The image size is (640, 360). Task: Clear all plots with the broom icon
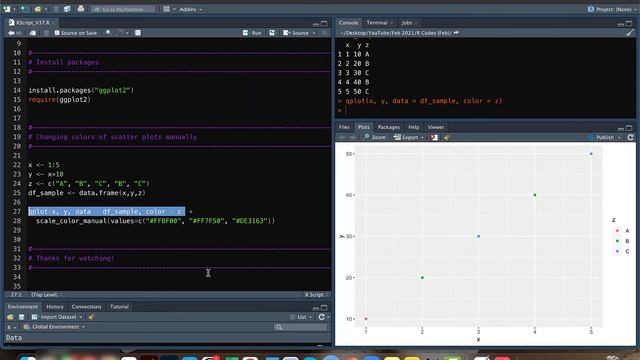[447, 138]
